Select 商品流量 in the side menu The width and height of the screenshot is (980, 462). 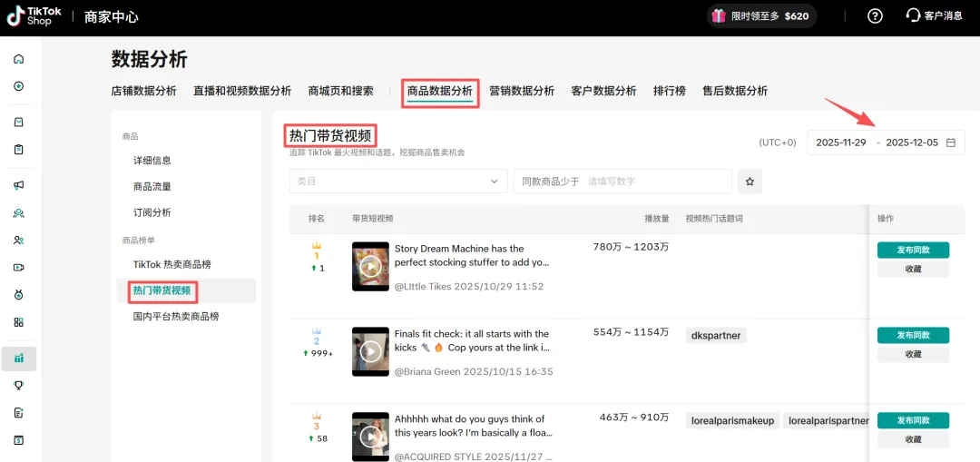click(152, 187)
